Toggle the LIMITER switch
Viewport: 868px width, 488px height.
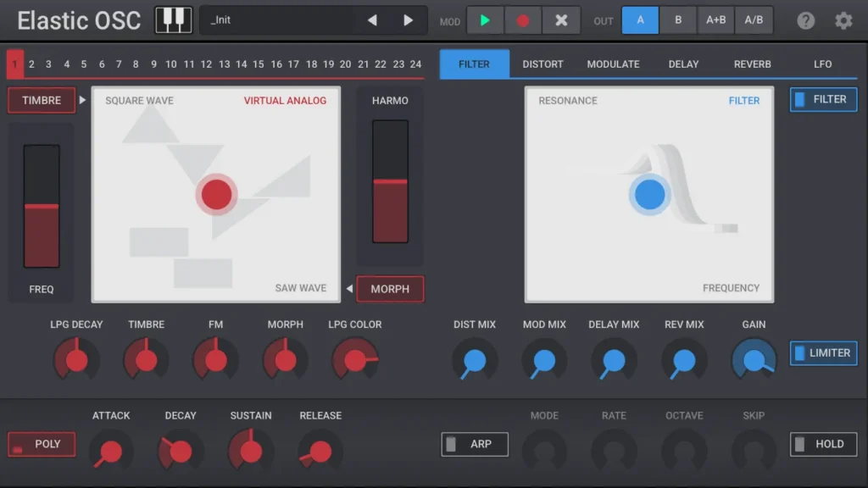click(x=823, y=353)
